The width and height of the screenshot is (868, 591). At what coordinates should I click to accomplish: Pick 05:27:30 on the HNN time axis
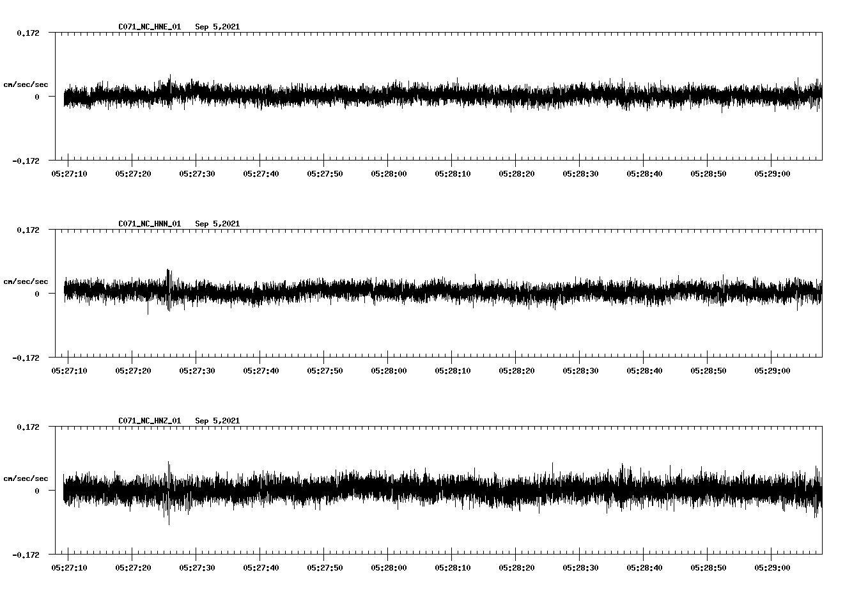click(198, 371)
